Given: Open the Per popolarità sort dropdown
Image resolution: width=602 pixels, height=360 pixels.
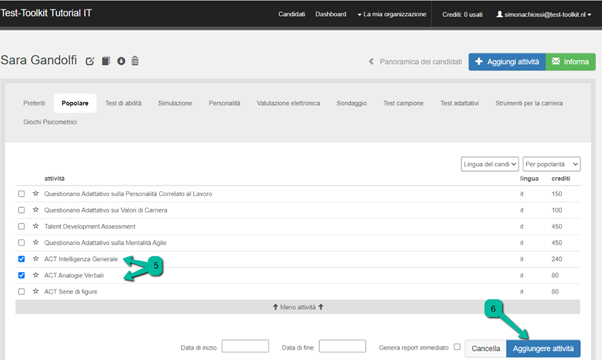Looking at the screenshot, I should tap(551, 164).
